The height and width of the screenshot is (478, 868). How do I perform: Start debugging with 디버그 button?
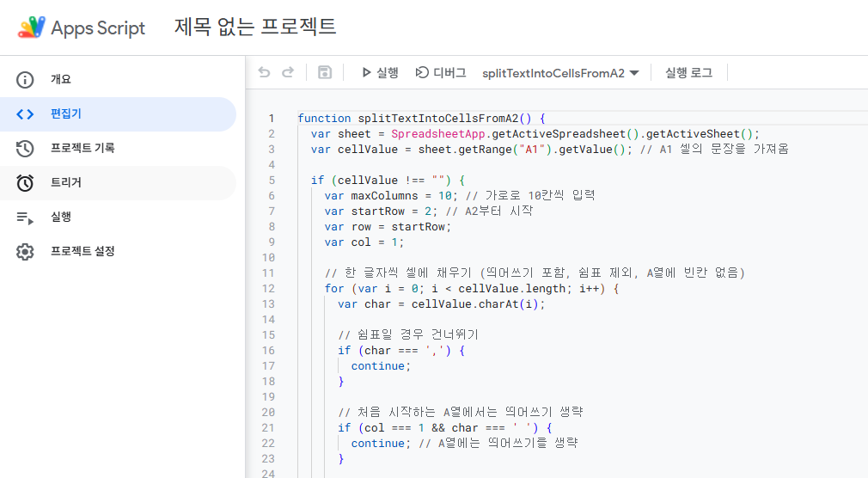441,72
